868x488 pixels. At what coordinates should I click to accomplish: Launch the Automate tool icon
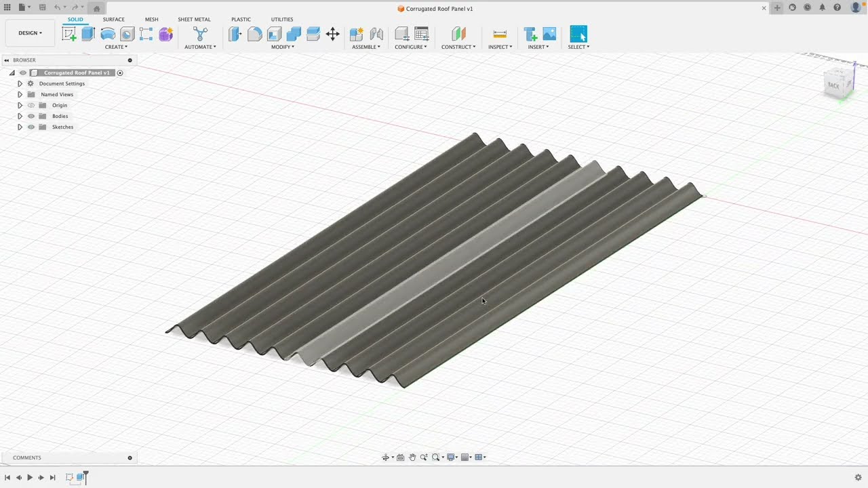201,34
